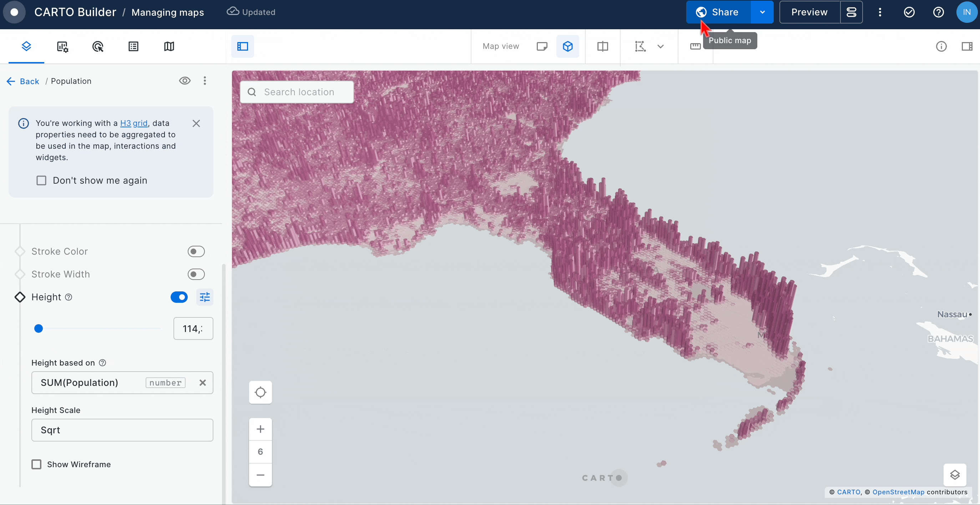
Task: Click the geolocate crosshair button on the map
Action: coord(260,392)
